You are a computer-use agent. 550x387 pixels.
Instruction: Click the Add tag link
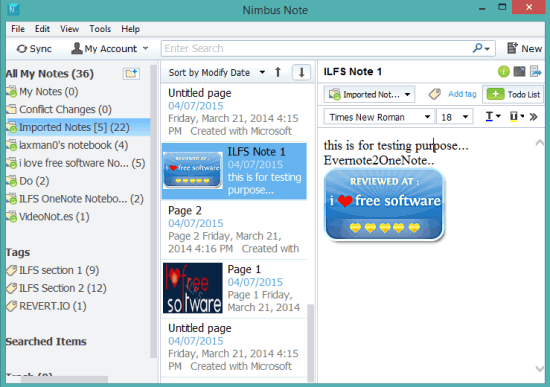pyautogui.click(x=462, y=94)
